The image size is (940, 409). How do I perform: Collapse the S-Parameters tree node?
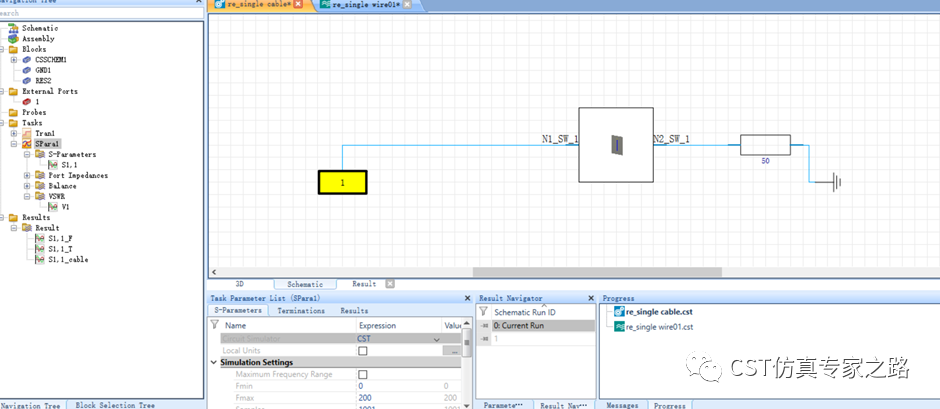coord(27,155)
